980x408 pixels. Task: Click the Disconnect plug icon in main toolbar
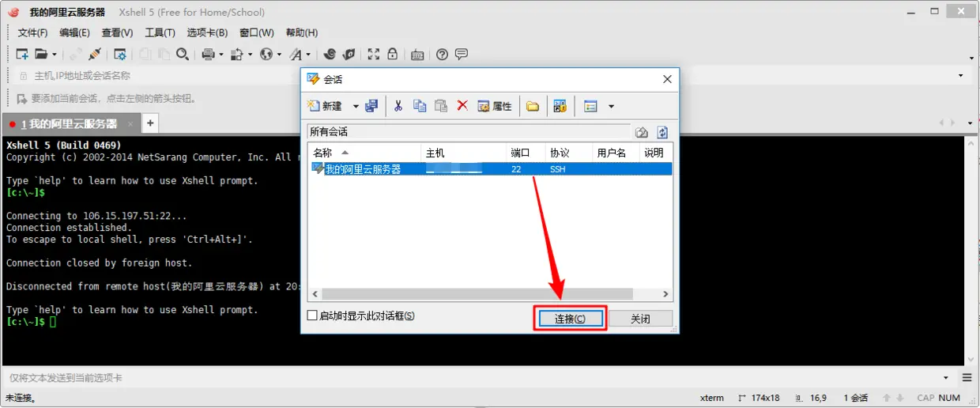click(x=95, y=55)
